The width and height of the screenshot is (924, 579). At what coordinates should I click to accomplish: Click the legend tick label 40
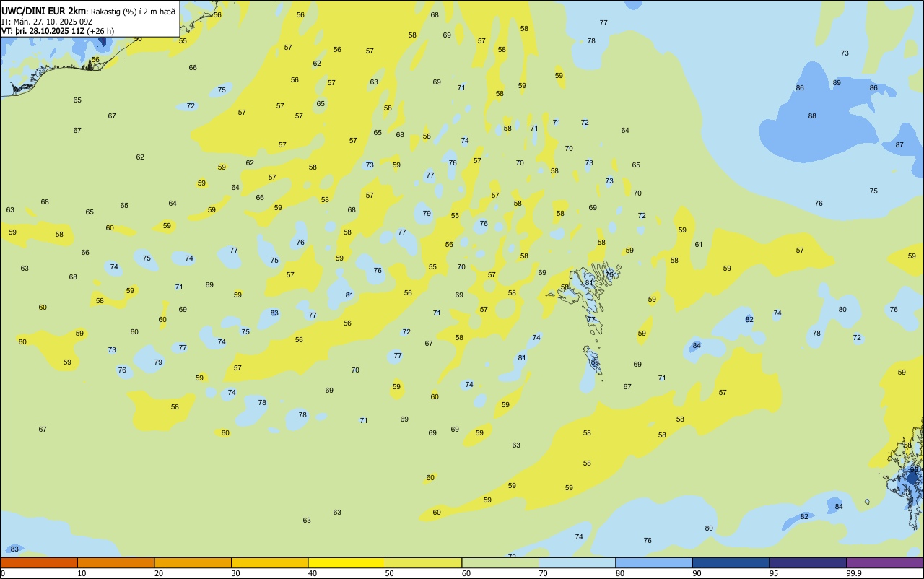click(313, 573)
